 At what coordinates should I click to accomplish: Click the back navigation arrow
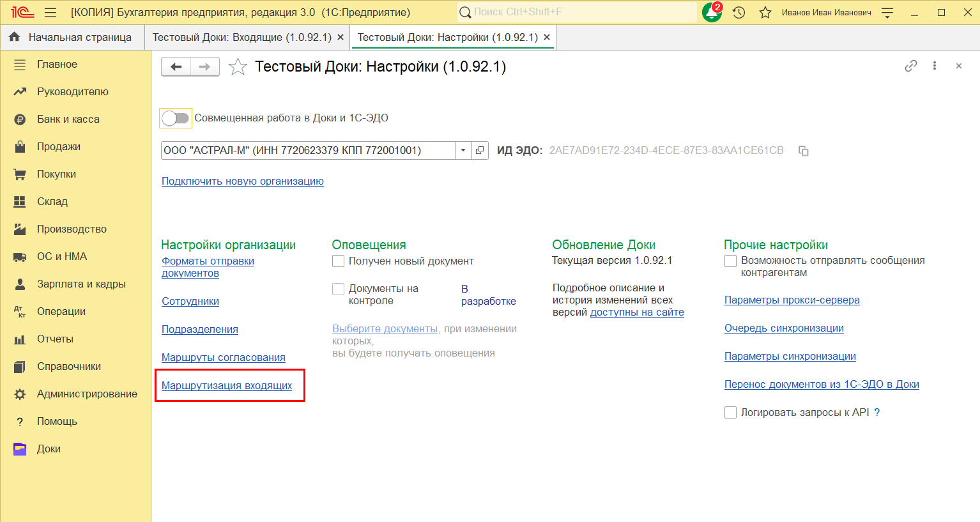(176, 66)
